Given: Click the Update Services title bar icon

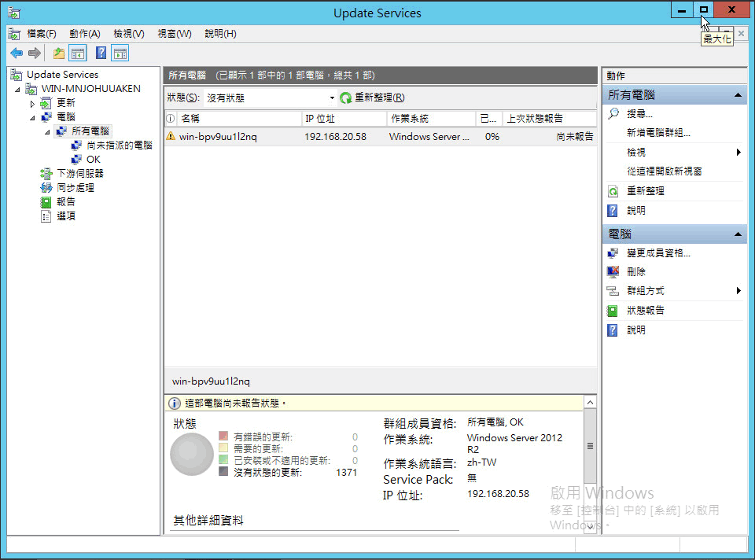Looking at the screenshot, I should click(x=14, y=13).
